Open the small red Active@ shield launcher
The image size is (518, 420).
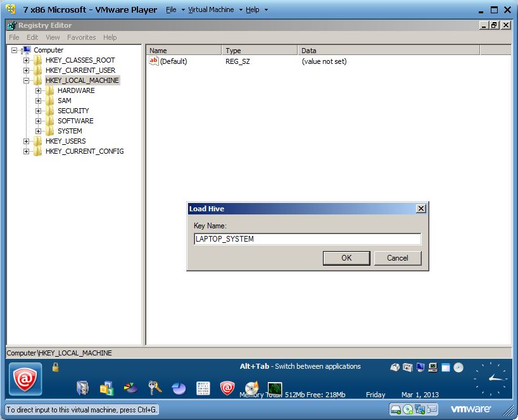(x=227, y=388)
